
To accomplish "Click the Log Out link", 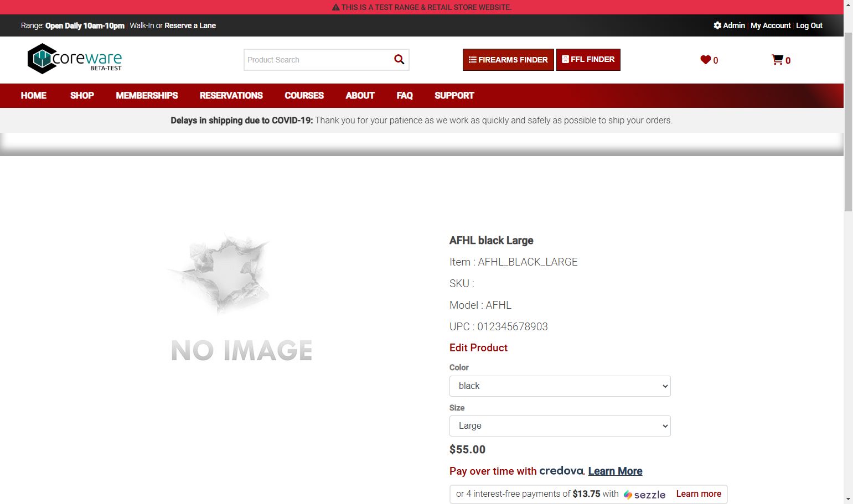I will (809, 25).
